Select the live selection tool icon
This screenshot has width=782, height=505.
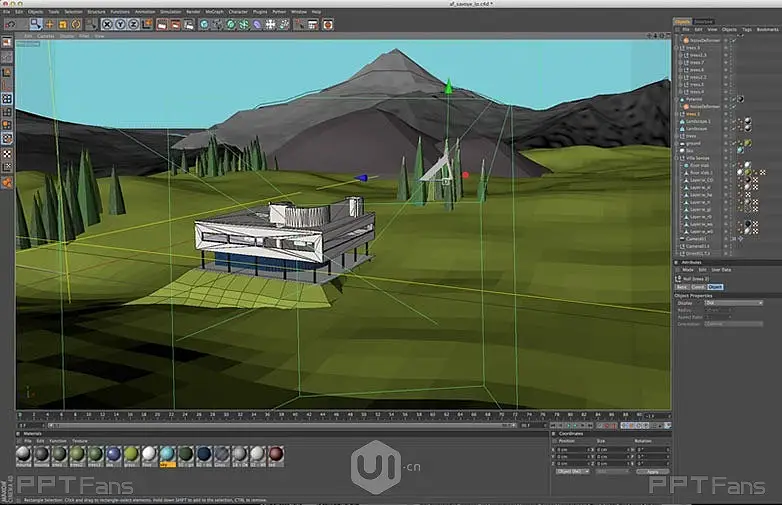[x=36, y=23]
